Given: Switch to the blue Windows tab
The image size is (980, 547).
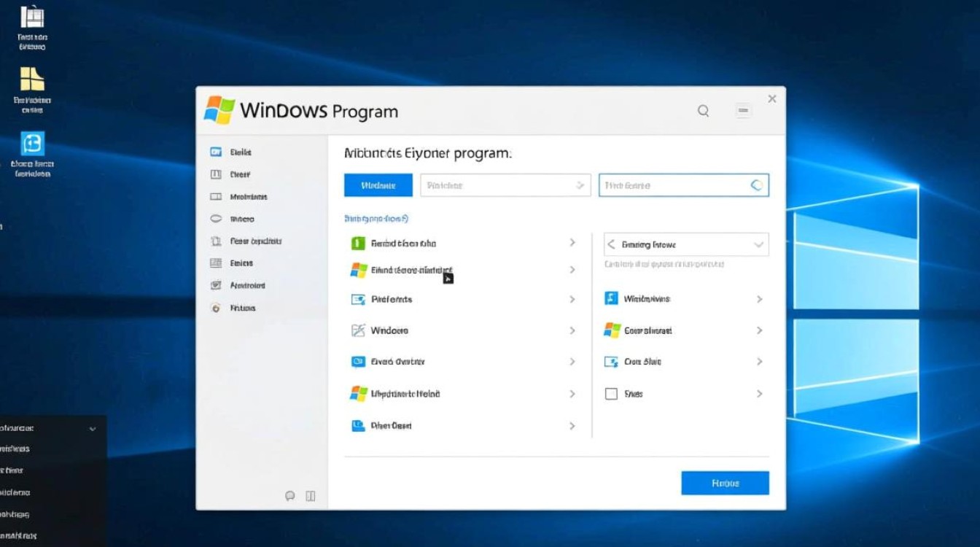Looking at the screenshot, I should [x=378, y=185].
